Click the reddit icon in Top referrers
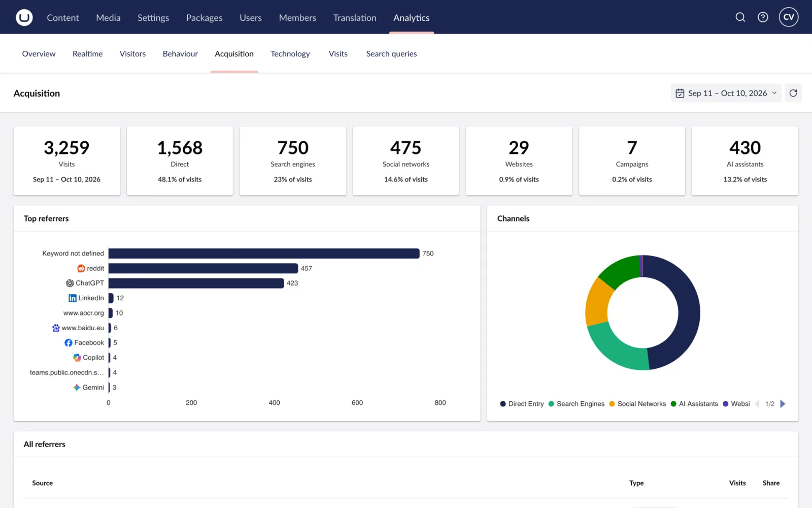812x508 pixels. click(81, 268)
